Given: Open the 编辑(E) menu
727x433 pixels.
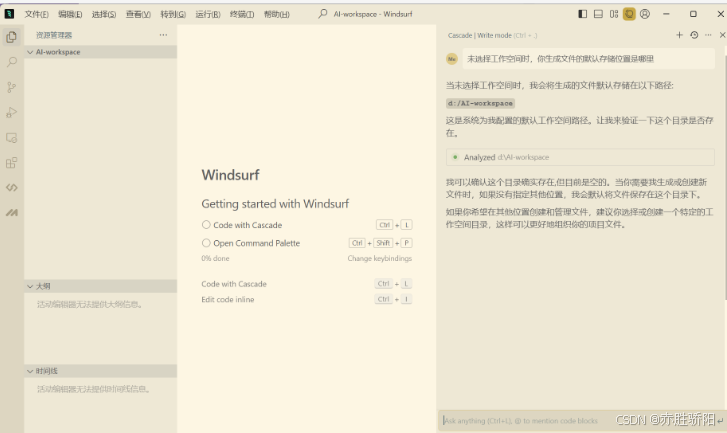Looking at the screenshot, I should pyautogui.click(x=70, y=14).
